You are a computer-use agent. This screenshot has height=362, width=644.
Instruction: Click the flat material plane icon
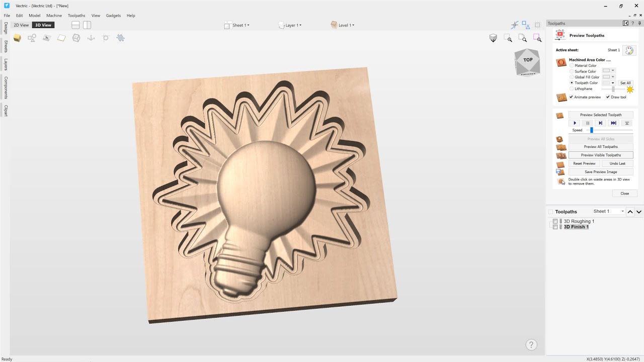click(x=61, y=38)
